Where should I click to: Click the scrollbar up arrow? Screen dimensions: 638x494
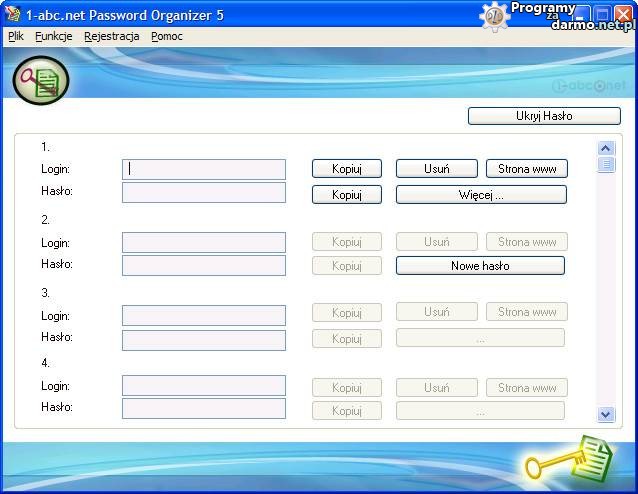point(606,148)
